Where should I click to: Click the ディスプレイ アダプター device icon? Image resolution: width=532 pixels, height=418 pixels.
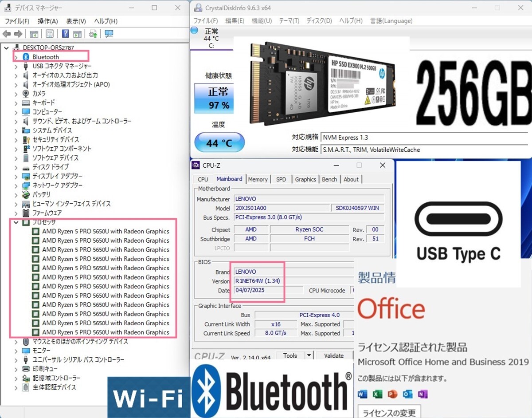(x=26, y=176)
